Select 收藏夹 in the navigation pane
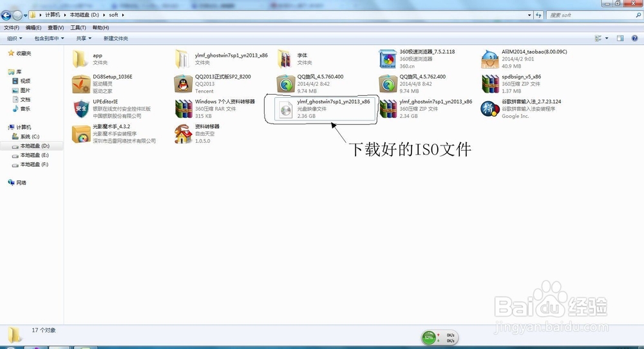The height and width of the screenshot is (349, 644). click(x=23, y=53)
